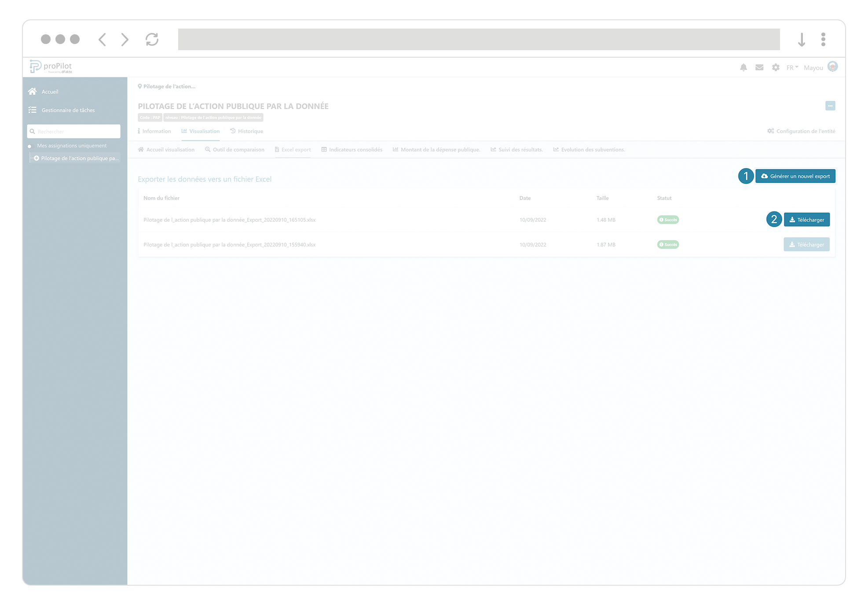This screenshot has width=868, height=609.
Task: Download the Export_20220910_165105 file
Action: click(x=806, y=220)
